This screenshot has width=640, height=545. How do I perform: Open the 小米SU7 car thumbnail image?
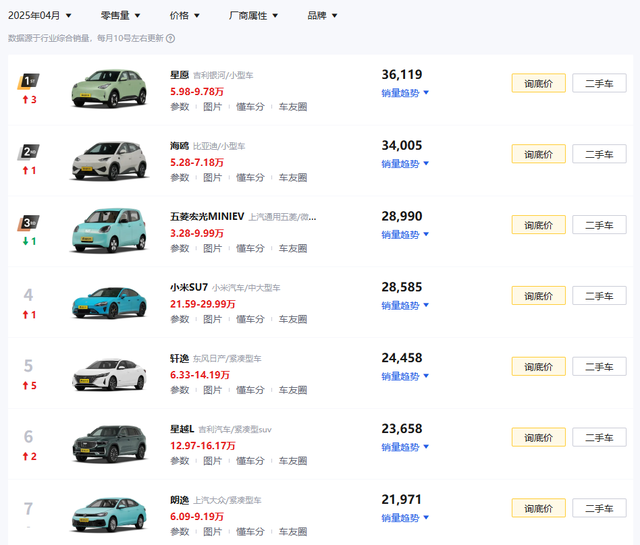pyautogui.click(x=109, y=302)
